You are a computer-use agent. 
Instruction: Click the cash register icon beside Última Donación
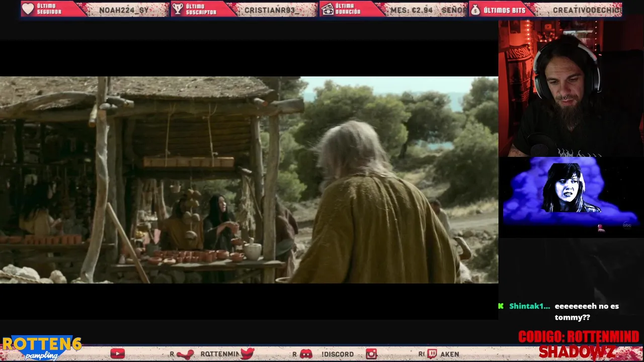coord(328,9)
